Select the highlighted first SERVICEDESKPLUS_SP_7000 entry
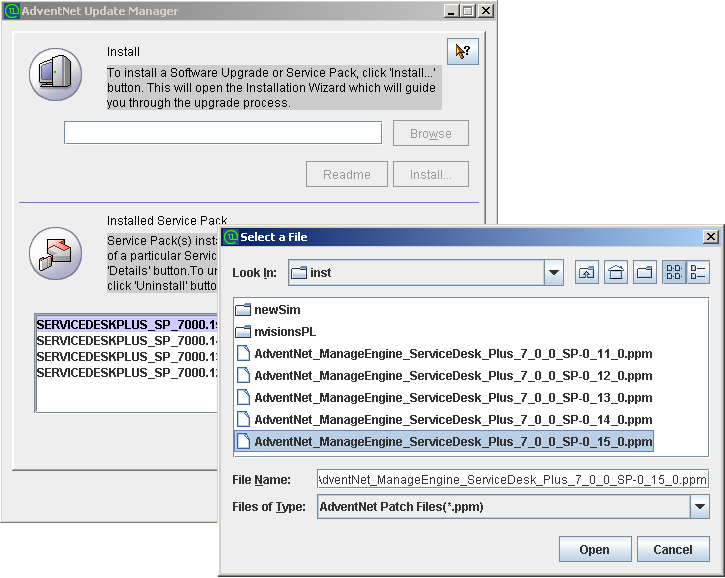Screen dimensions: 725x578 click(127, 325)
